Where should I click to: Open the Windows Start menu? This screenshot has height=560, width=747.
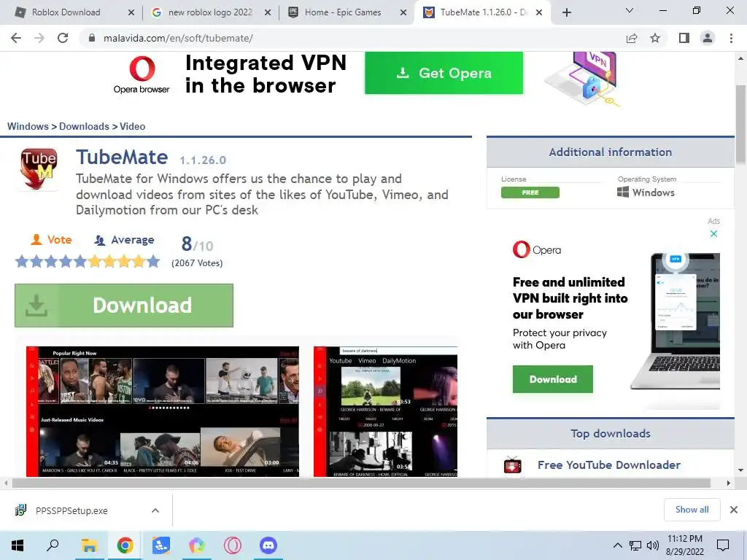[x=18, y=545]
